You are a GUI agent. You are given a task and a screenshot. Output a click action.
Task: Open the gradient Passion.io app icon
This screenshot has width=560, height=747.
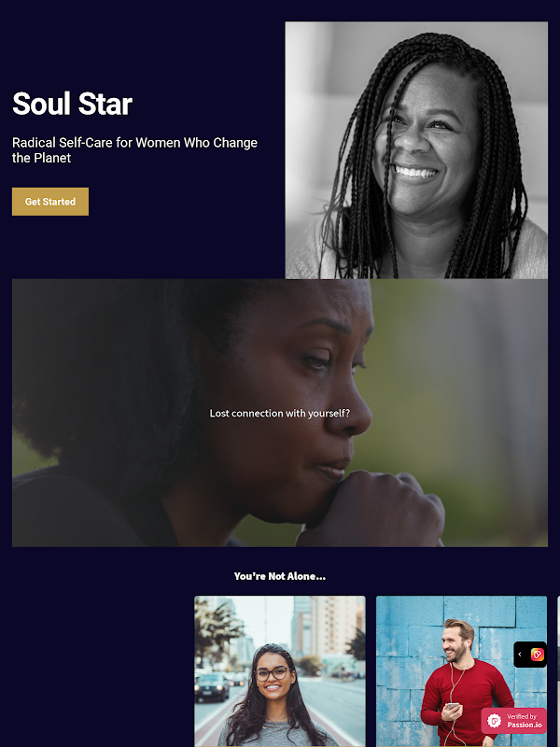click(538, 655)
